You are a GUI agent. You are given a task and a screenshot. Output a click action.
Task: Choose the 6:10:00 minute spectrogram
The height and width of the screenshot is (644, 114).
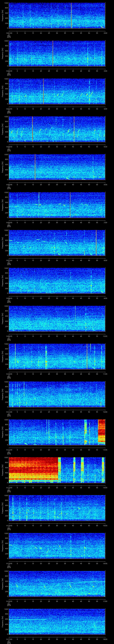coord(57,357)
